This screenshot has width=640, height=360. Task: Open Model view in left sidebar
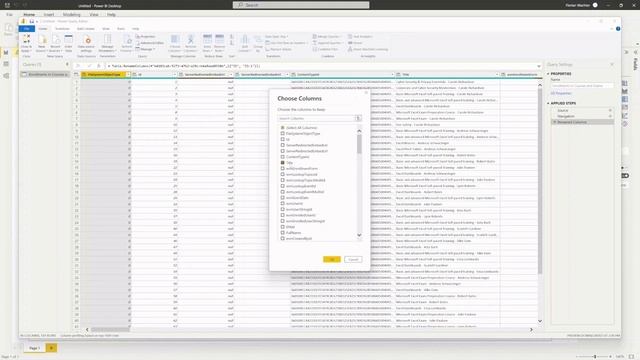point(6,76)
